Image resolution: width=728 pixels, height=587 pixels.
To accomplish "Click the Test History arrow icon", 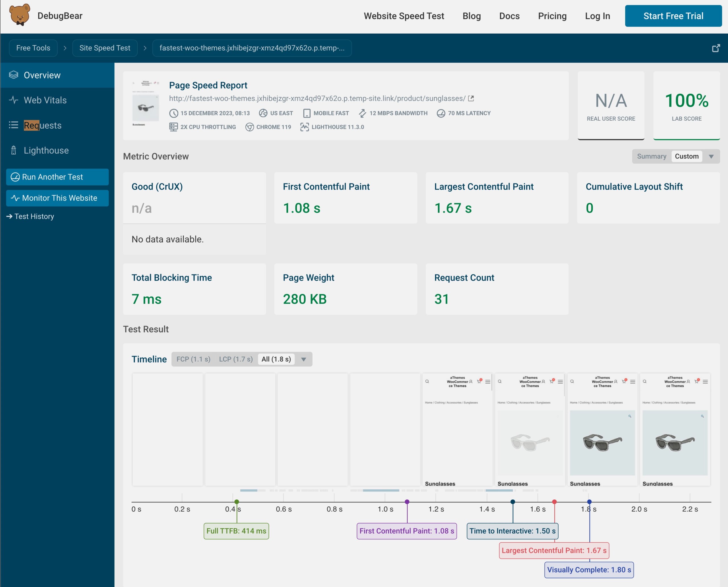I will [9, 217].
